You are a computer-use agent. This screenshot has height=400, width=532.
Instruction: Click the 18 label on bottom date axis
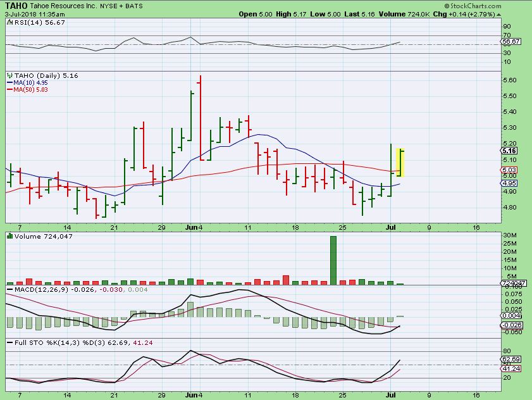coord(295,395)
